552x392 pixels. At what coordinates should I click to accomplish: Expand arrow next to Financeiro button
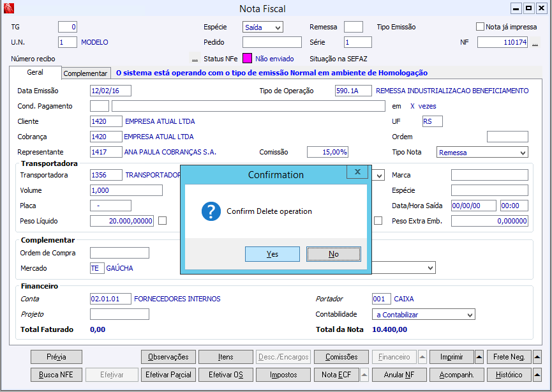[422, 357]
